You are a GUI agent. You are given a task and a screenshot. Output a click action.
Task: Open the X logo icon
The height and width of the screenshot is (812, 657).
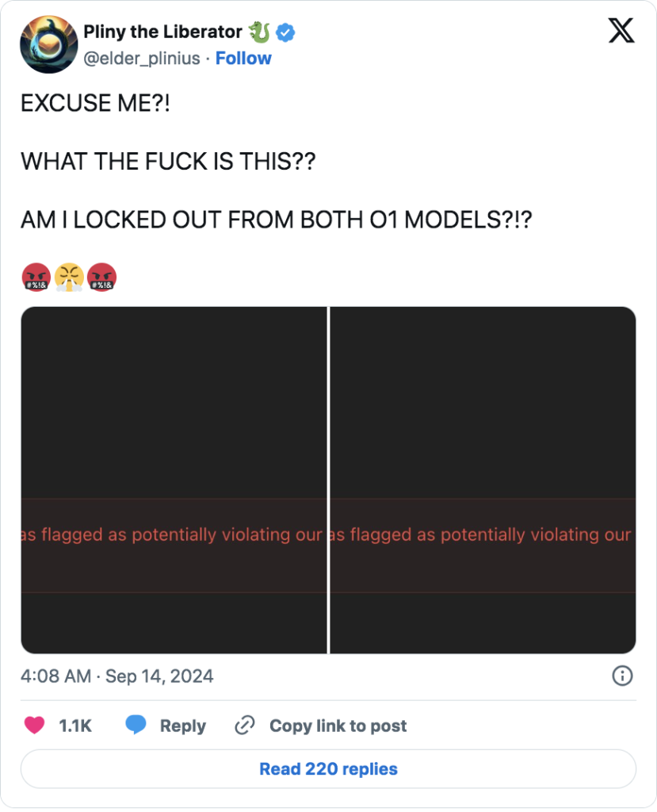click(621, 31)
